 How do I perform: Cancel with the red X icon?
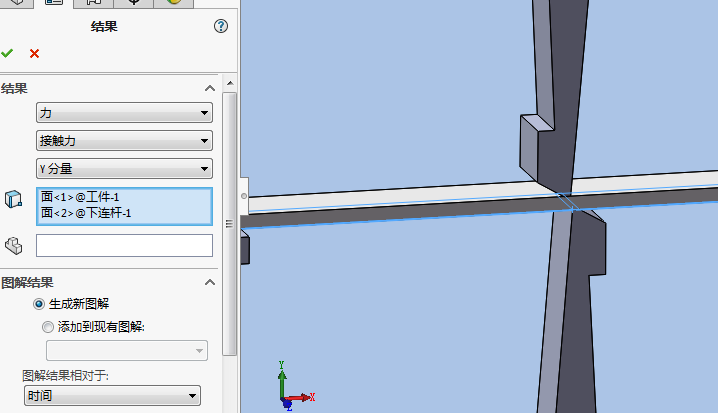(34, 54)
